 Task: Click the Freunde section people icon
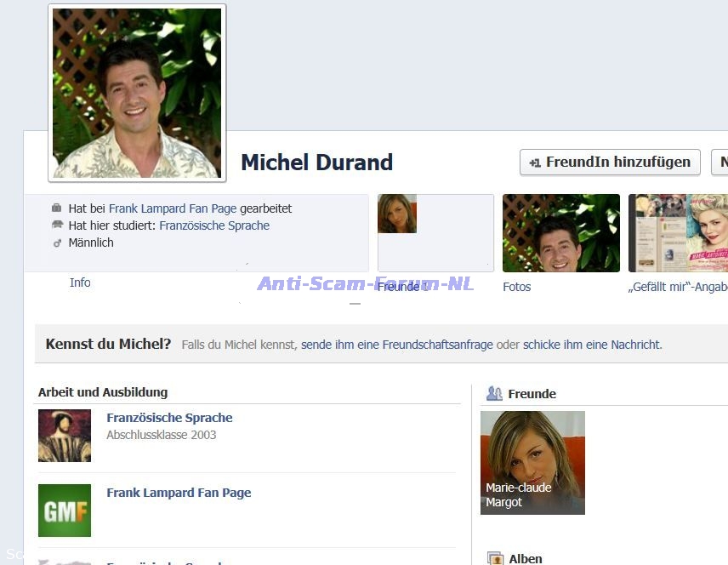(x=494, y=393)
